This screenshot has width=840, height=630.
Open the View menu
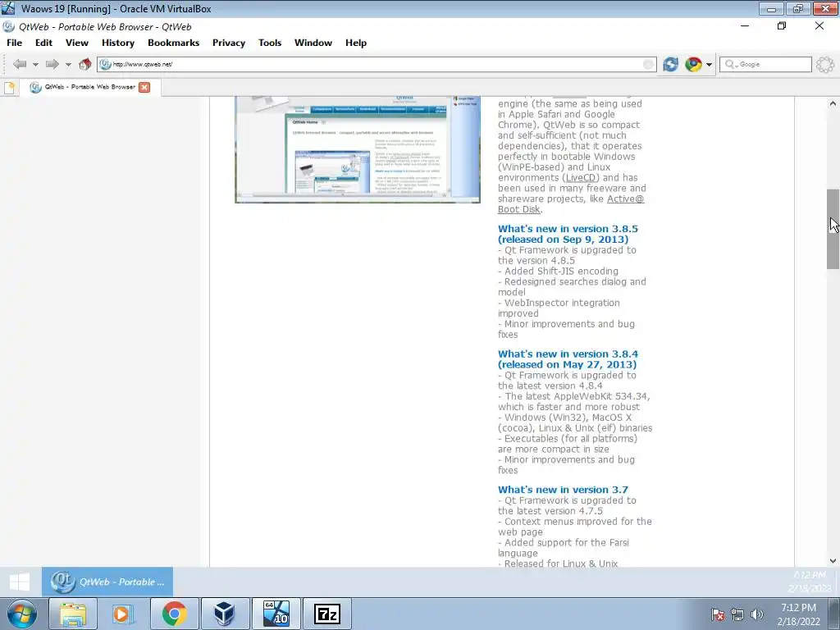[x=76, y=43]
